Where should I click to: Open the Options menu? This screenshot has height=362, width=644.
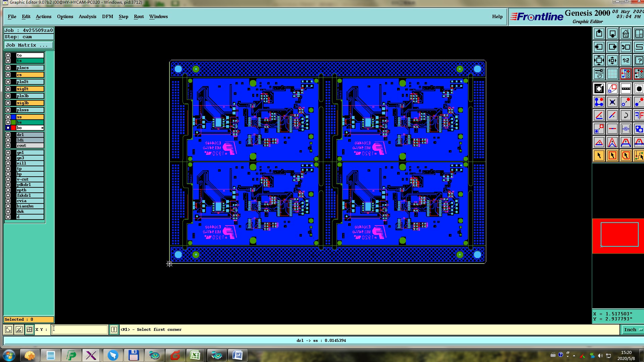(65, 16)
